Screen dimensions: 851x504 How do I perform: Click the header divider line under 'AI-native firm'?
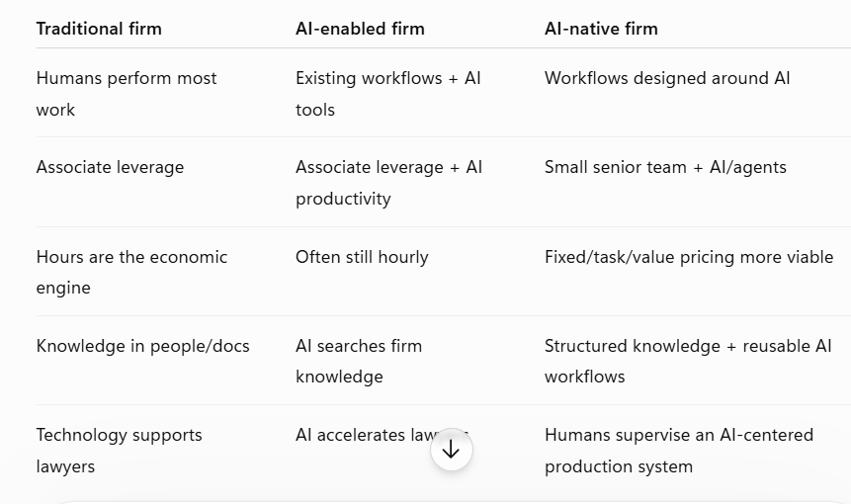698,47
